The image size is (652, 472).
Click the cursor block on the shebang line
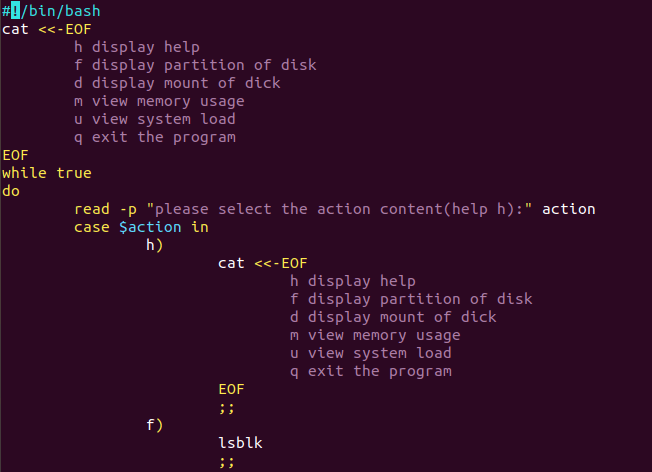pyautogui.click(x=15, y=11)
